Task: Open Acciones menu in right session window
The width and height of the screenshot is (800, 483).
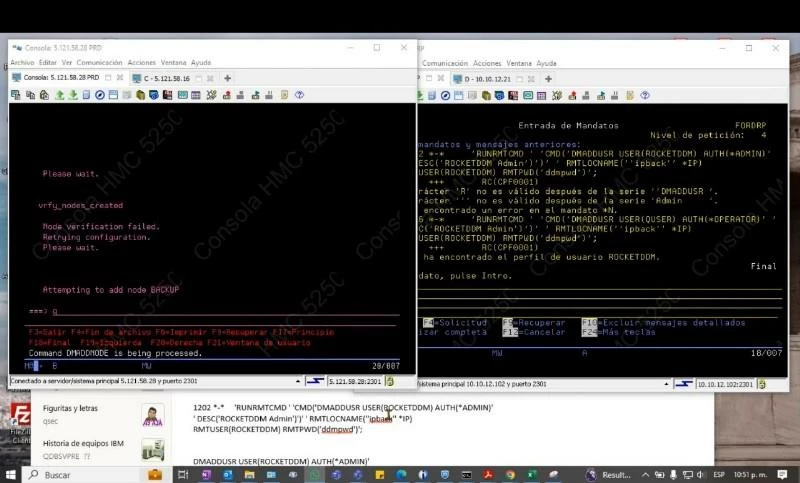Action: coord(487,63)
